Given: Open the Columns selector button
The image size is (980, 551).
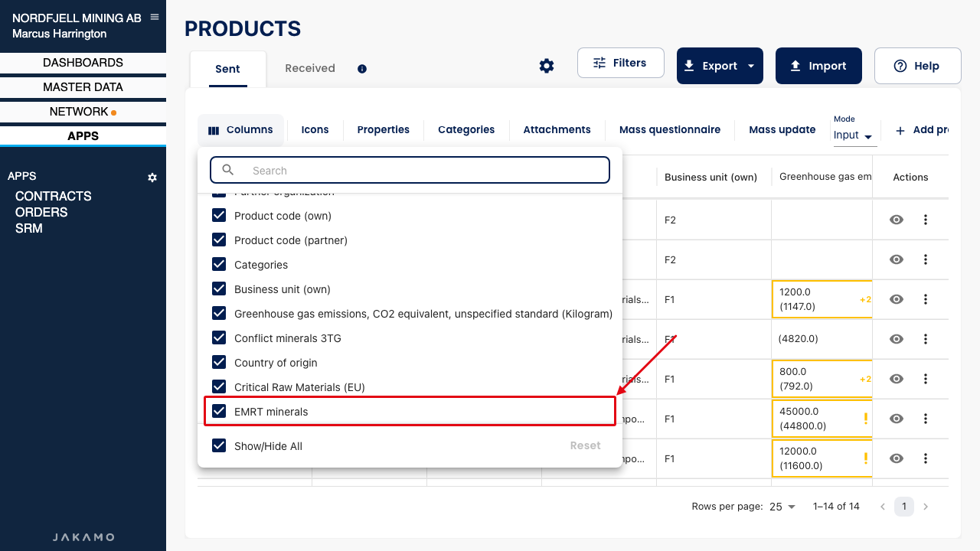Looking at the screenshot, I should pyautogui.click(x=240, y=130).
